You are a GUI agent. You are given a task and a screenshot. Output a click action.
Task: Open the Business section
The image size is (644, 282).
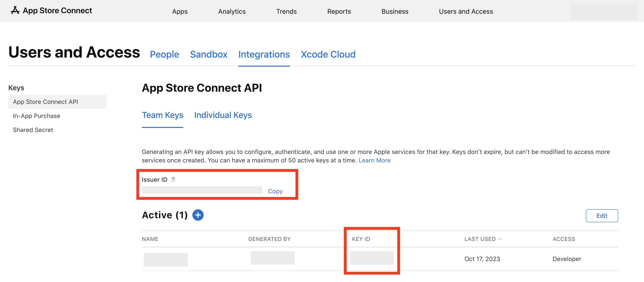[x=395, y=11]
